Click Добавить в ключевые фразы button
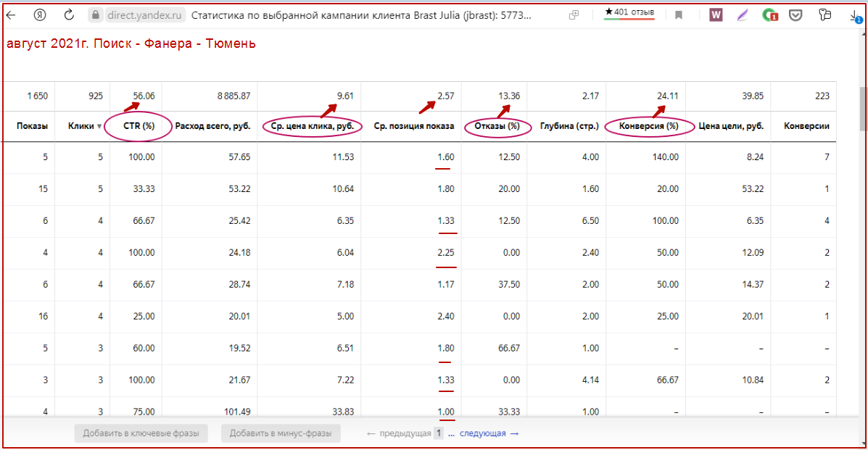The width and height of the screenshot is (868, 450). coord(141,433)
